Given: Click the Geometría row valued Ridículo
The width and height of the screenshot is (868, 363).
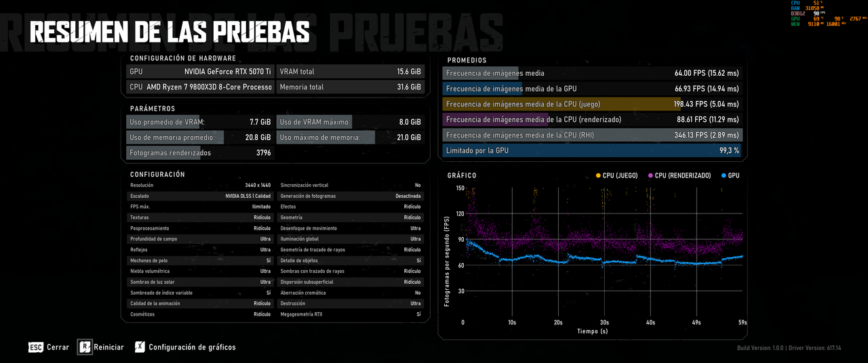Looking at the screenshot, I should pyautogui.click(x=351, y=217).
